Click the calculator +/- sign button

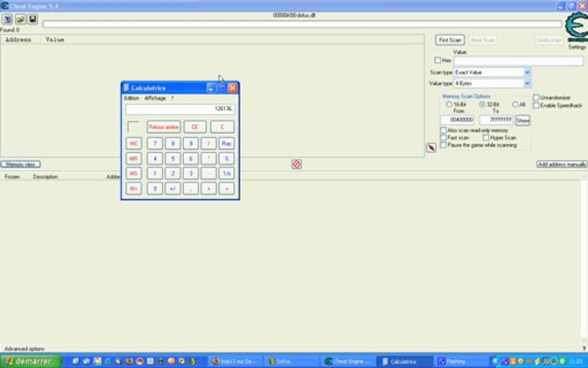173,189
